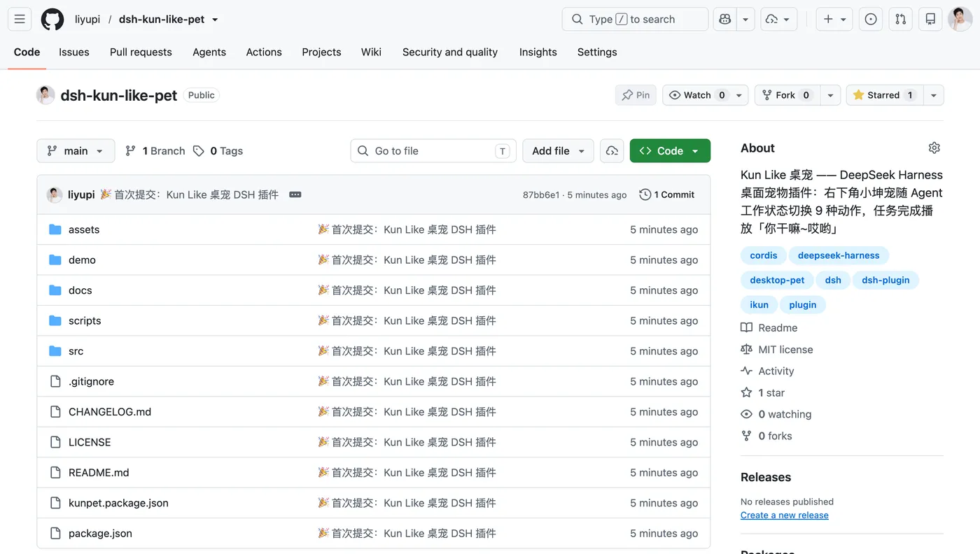Open commit hash 87bb6e1

click(x=541, y=195)
